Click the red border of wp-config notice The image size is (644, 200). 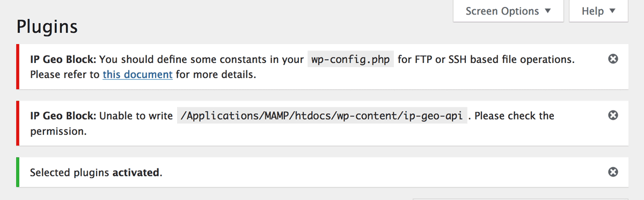click(x=18, y=67)
